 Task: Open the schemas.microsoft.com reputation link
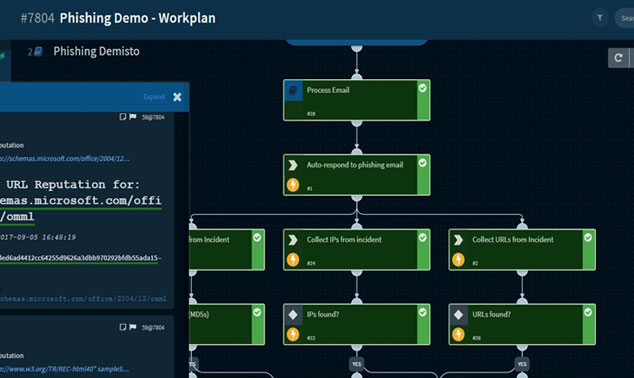(65, 158)
